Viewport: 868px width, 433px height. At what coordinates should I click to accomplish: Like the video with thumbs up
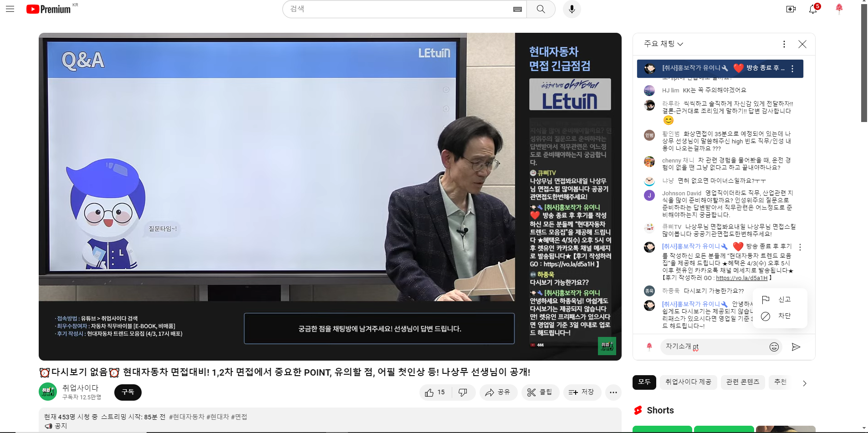pyautogui.click(x=435, y=392)
